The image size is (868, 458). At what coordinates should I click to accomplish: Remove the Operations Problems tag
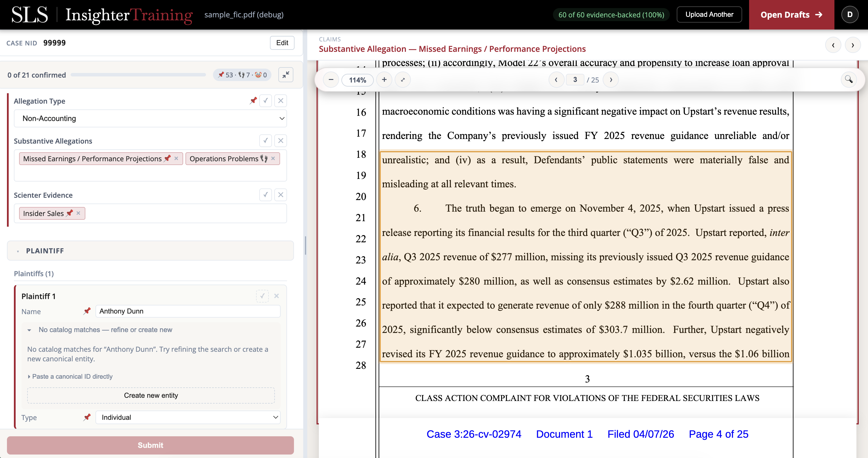pyautogui.click(x=273, y=159)
